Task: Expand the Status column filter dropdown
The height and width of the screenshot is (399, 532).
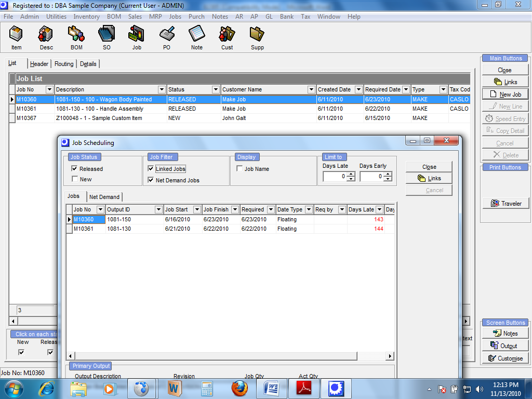Action: coord(215,89)
